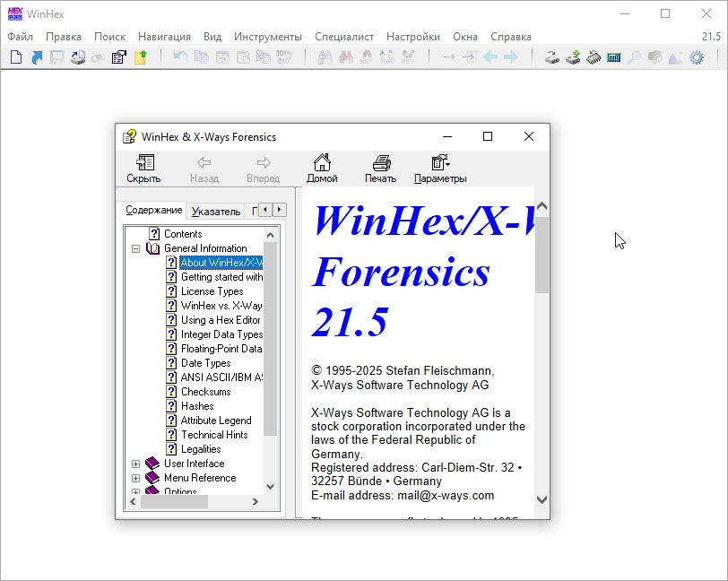The height and width of the screenshot is (581, 728).
Task: Open the Hashes topic
Action: click(197, 406)
